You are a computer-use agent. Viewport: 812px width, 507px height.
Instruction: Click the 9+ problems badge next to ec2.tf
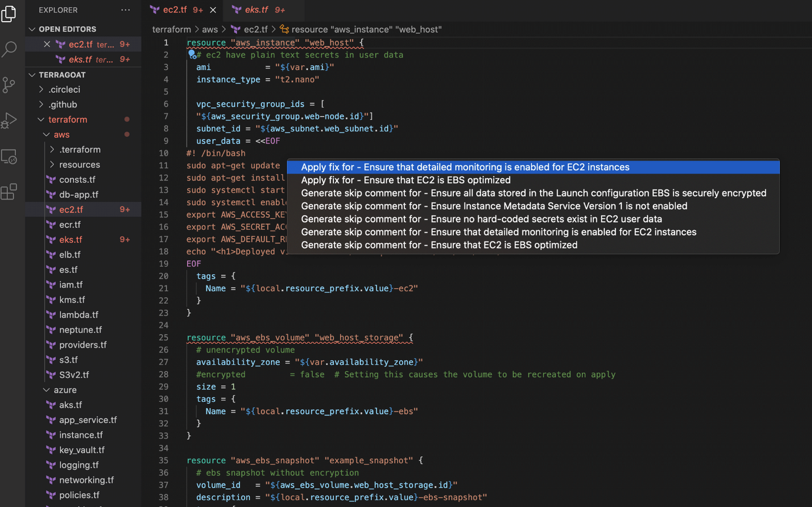(x=125, y=44)
